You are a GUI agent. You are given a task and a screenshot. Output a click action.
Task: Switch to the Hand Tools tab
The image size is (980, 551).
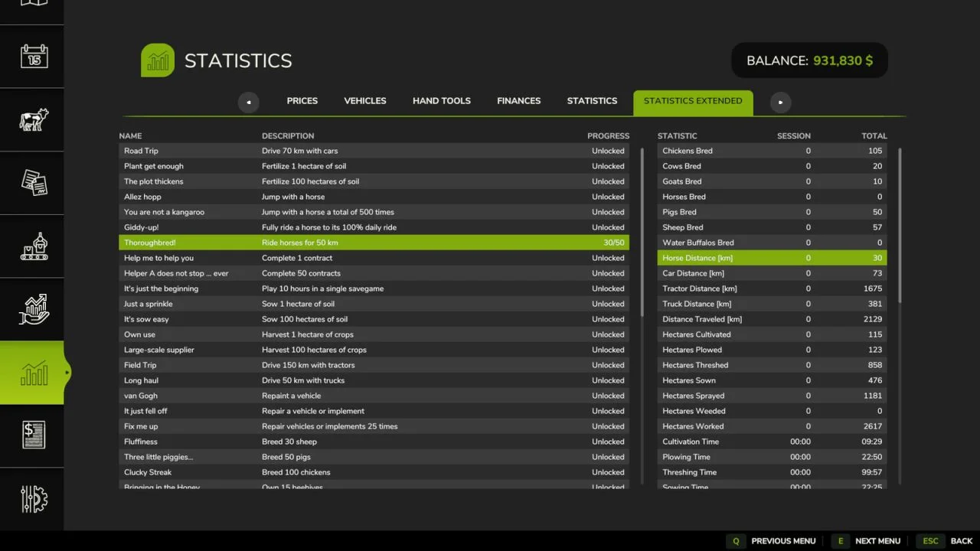click(x=442, y=101)
